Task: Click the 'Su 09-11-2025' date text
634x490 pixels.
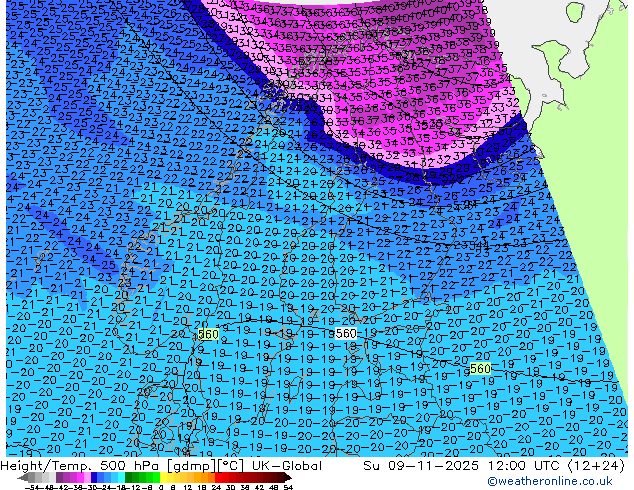Action: (421, 466)
